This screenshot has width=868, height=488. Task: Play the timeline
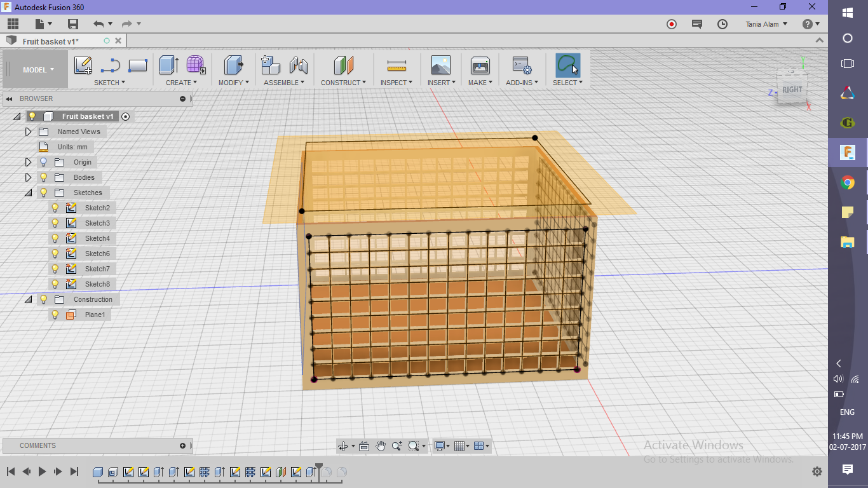click(43, 471)
